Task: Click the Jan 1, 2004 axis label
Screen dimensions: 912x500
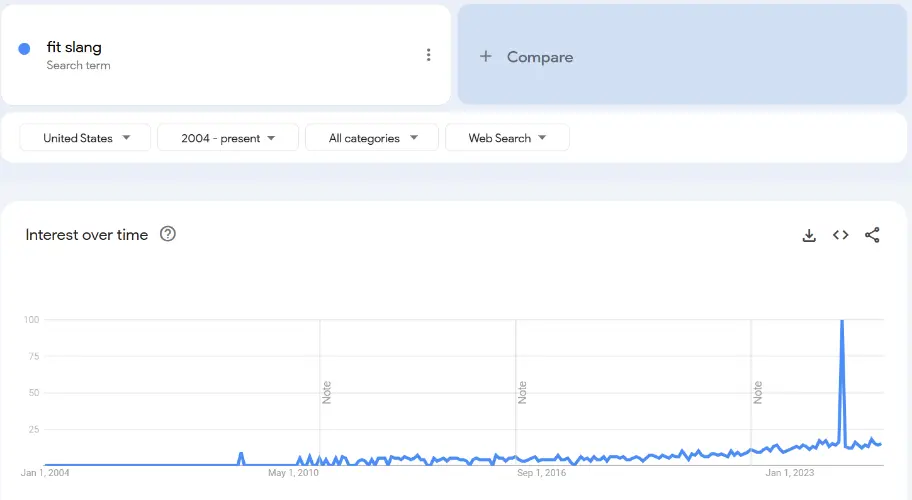Action: 45,473
